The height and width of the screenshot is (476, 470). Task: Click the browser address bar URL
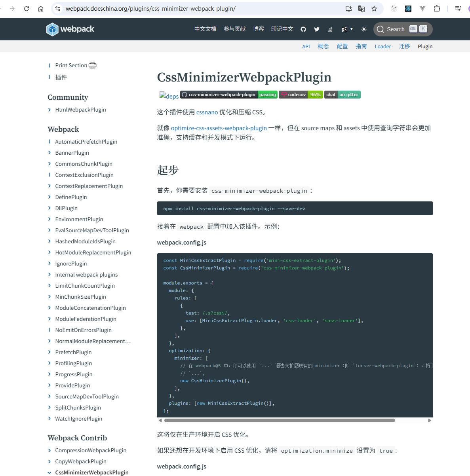click(150, 9)
